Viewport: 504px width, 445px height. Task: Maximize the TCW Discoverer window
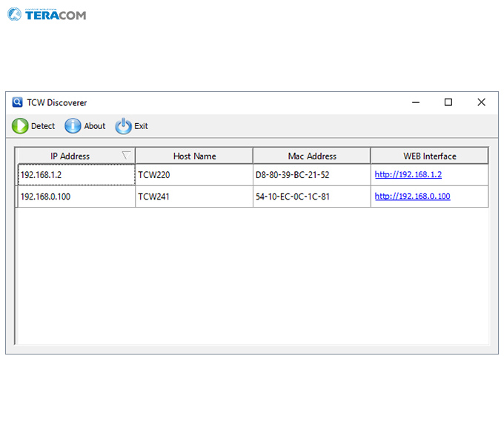click(x=448, y=102)
